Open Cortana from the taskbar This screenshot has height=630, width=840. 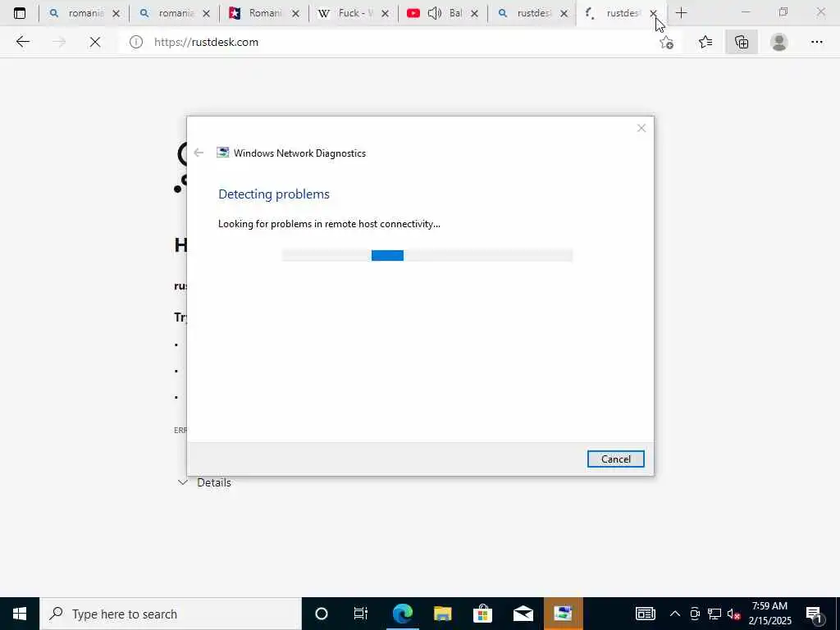[322, 614]
